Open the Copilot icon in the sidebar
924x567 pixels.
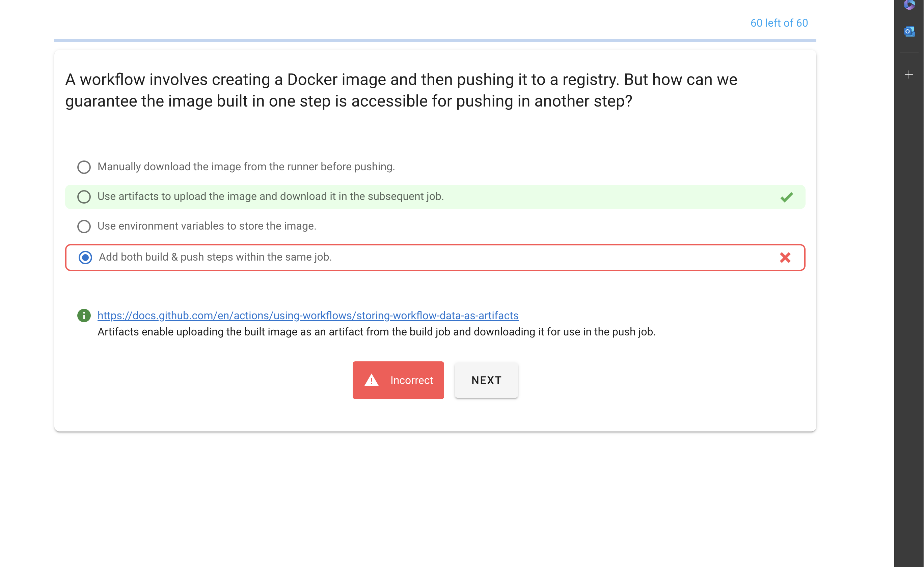909,4
